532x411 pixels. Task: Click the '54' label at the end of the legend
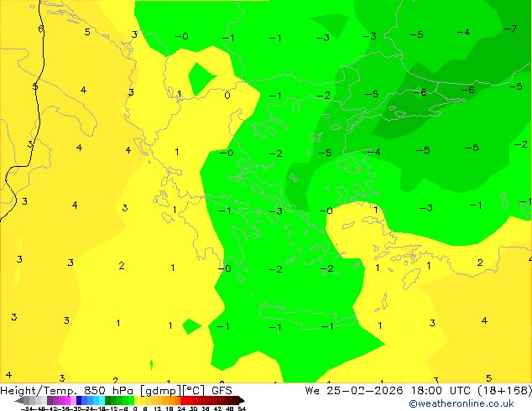pyautogui.click(x=242, y=408)
